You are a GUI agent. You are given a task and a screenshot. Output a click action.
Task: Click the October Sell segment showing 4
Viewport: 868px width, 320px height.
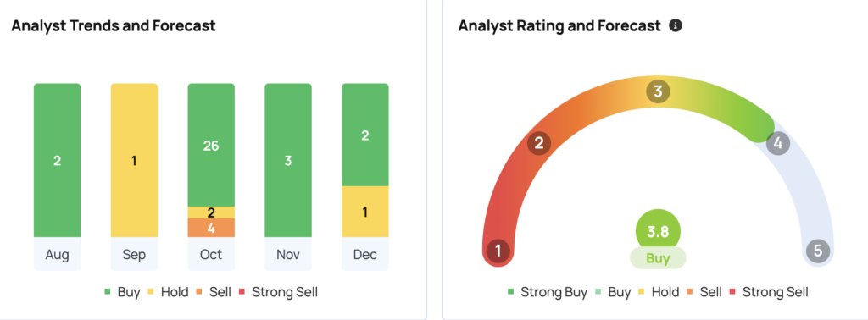[211, 228]
